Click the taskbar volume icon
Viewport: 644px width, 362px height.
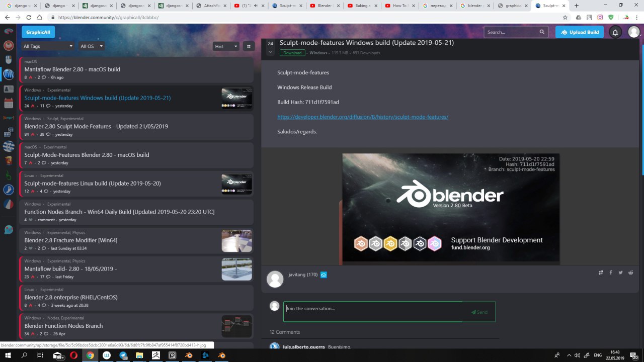click(577, 355)
